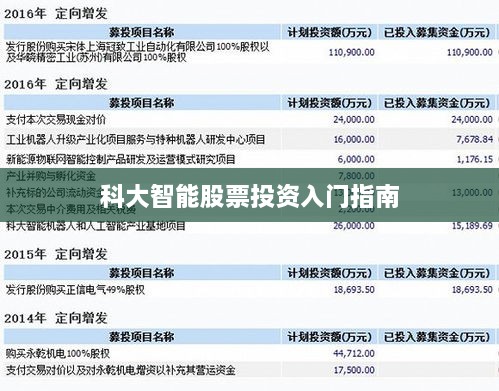Select the 工业机器人升级产业化项目 row name
499x391 pixels.
click(x=135, y=140)
